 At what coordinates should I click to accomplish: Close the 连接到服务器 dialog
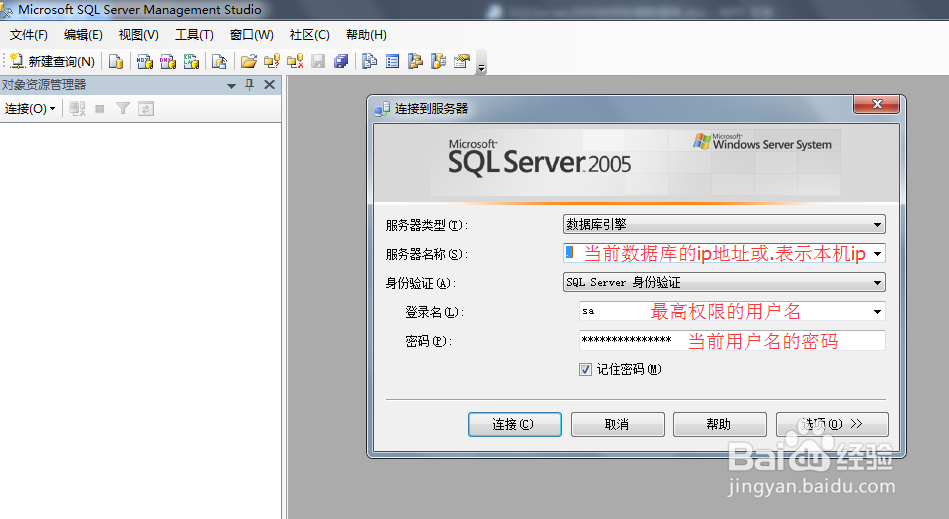(x=876, y=104)
